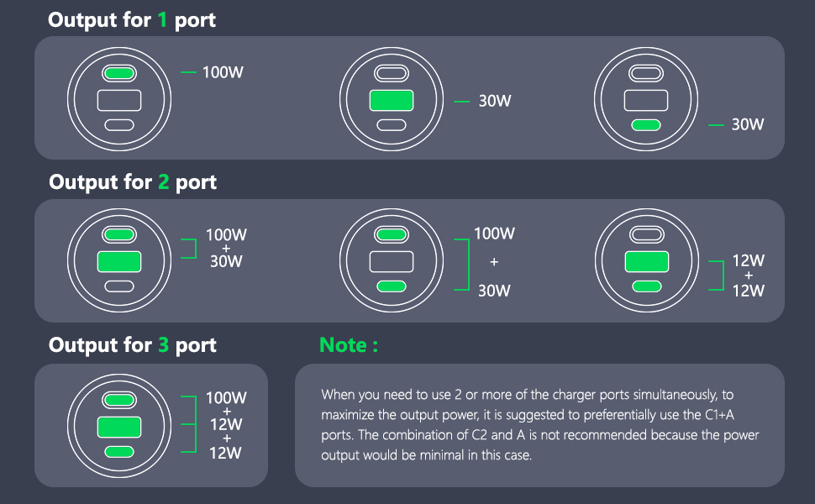Click the "Output for 1 port" heading
The height and width of the screenshot is (504, 815).
132,20
